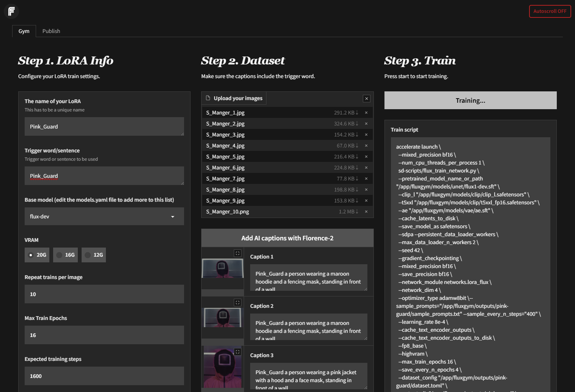Select the 20G VRAM option
Image resolution: width=575 pixels, height=392 pixels.
click(x=31, y=255)
